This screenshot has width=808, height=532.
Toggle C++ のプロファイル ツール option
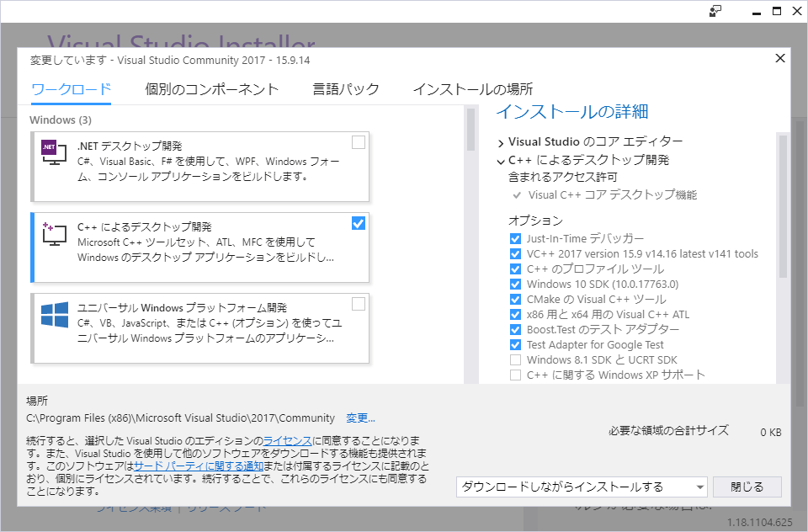515,269
